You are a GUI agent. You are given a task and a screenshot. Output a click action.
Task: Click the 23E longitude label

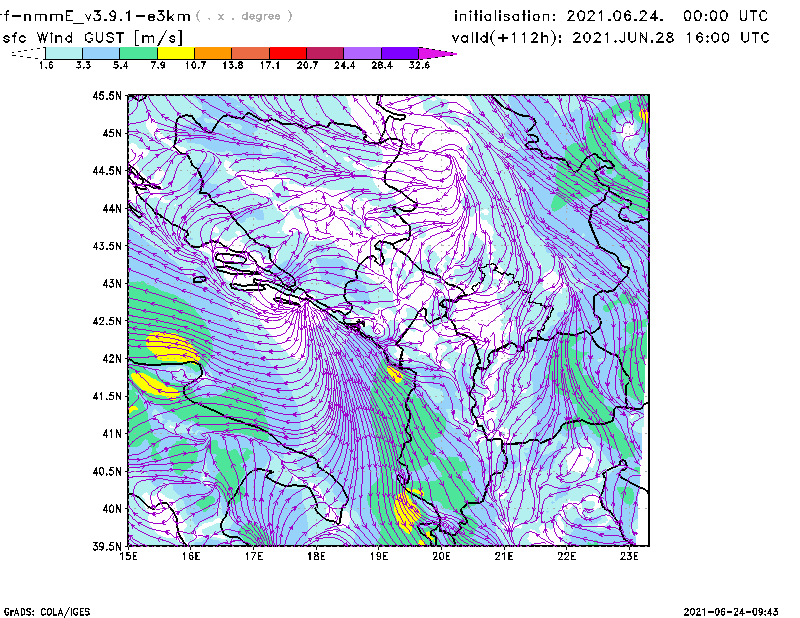pos(629,556)
